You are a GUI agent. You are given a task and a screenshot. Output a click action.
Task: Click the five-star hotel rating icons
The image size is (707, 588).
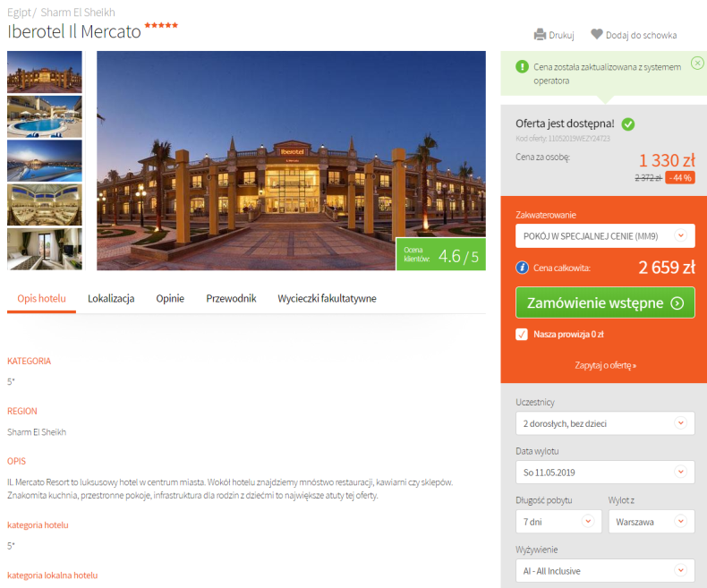coord(161,25)
